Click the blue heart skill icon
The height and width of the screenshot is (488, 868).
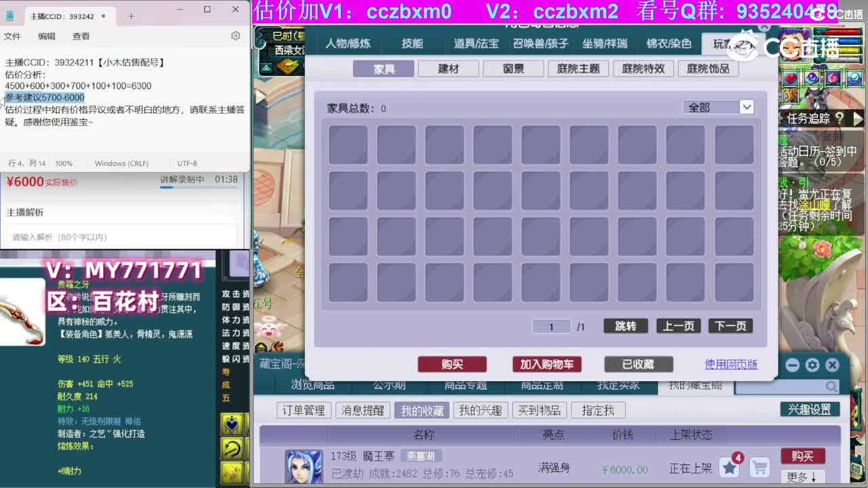click(x=233, y=424)
